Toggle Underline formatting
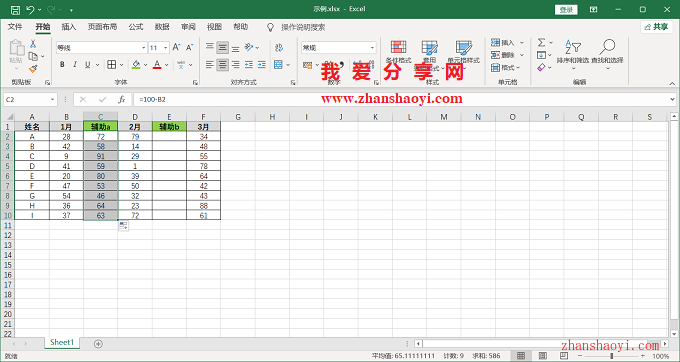Viewport: 680px width, 362px height. (88, 65)
